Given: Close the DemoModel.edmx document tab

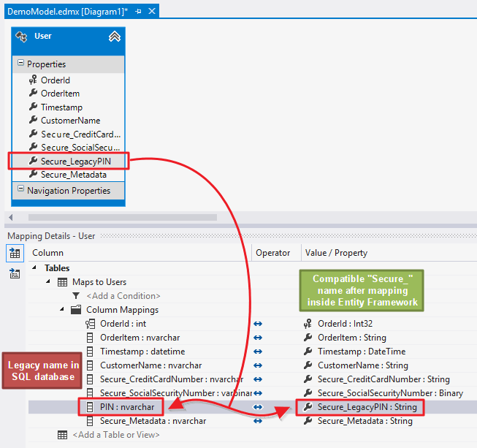Looking at the screenshot, I should [x=153, y=12].
